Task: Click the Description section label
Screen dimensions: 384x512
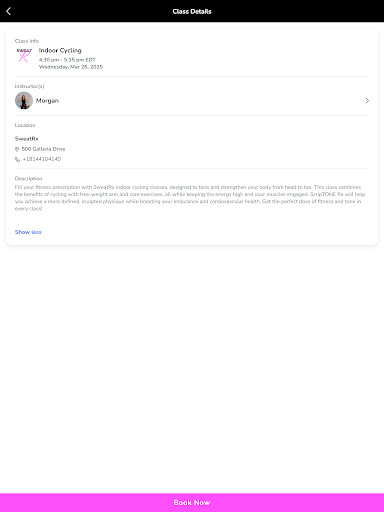Action: click(28, 179)
